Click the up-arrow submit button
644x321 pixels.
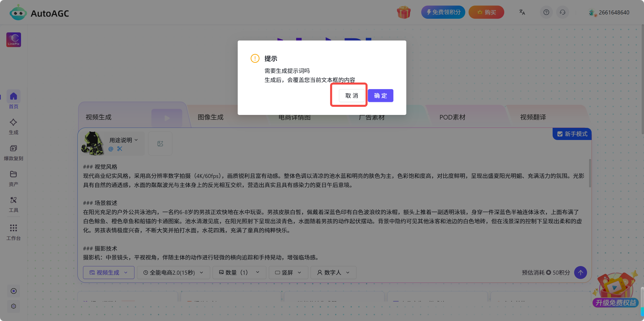(x=580, y=272)
